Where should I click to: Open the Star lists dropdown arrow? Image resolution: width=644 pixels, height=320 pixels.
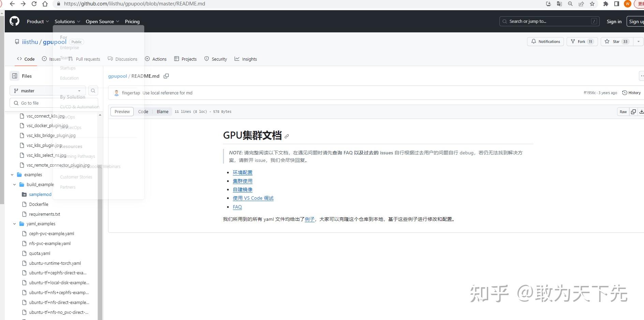(x=639, y=42)
